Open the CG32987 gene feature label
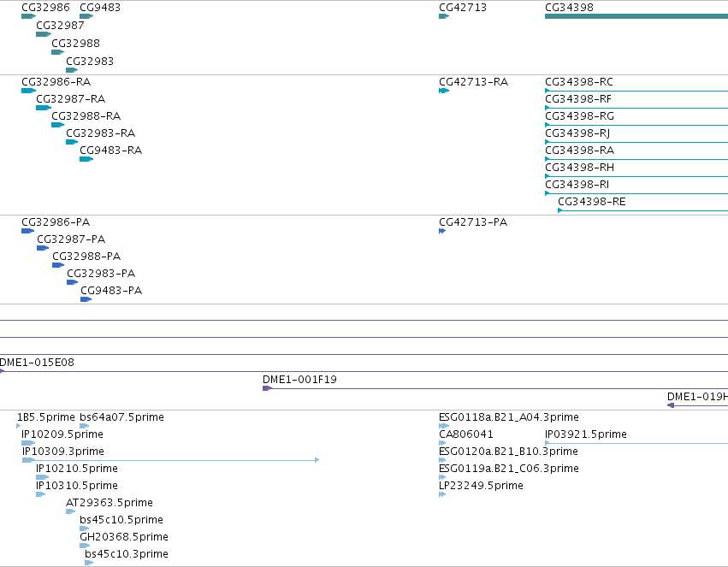The height and width of the screenshot is (567, 728). click(61, 26)
